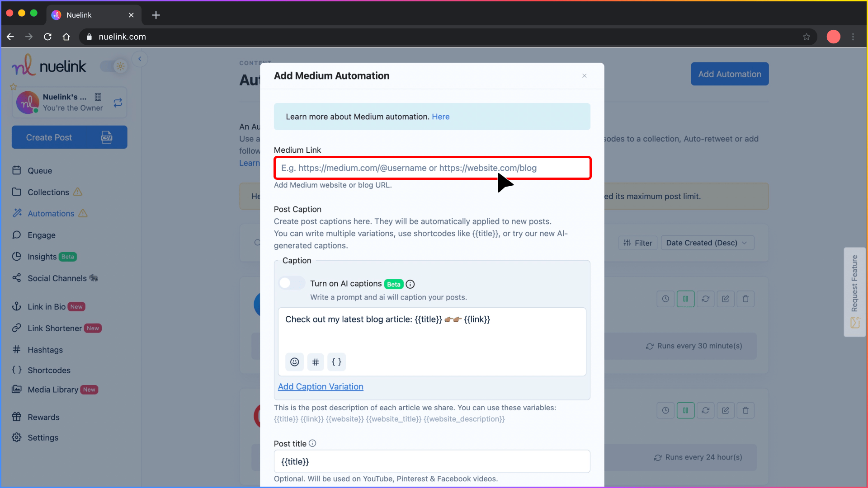Click the nuelink.com address bar
Viewport: 868px width, 488px height.
[448, 37]
